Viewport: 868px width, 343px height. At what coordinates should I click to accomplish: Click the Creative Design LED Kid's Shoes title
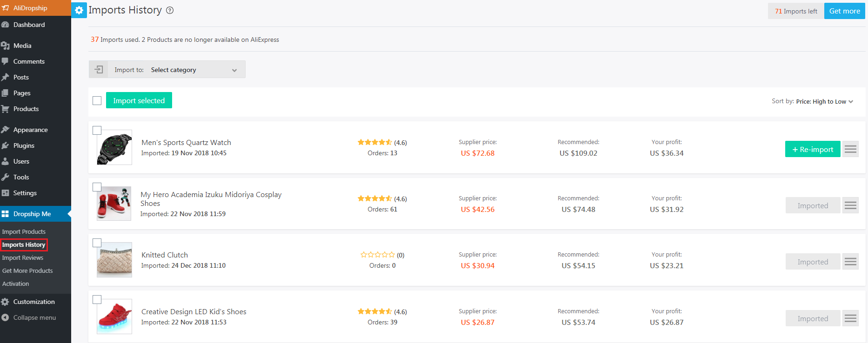194,312
